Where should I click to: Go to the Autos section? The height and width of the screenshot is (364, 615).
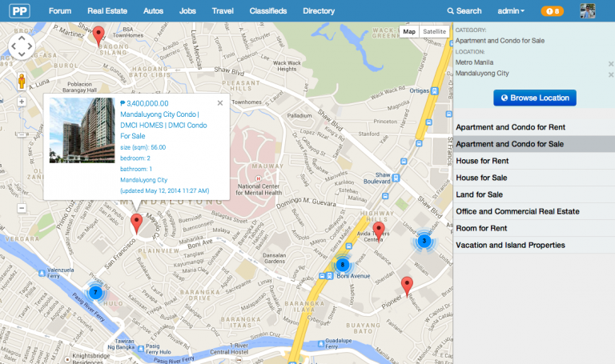(153, 11)
